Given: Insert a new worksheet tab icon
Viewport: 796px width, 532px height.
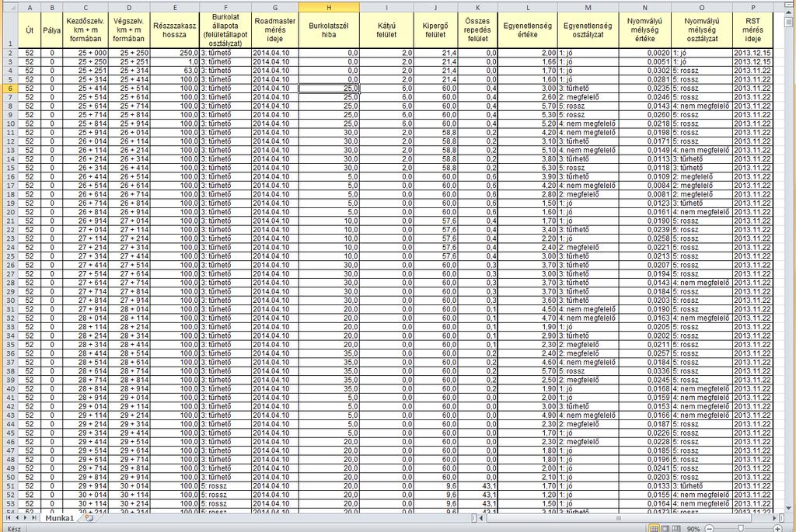Looking at the screenshot, I should click(x=89, y=518).
